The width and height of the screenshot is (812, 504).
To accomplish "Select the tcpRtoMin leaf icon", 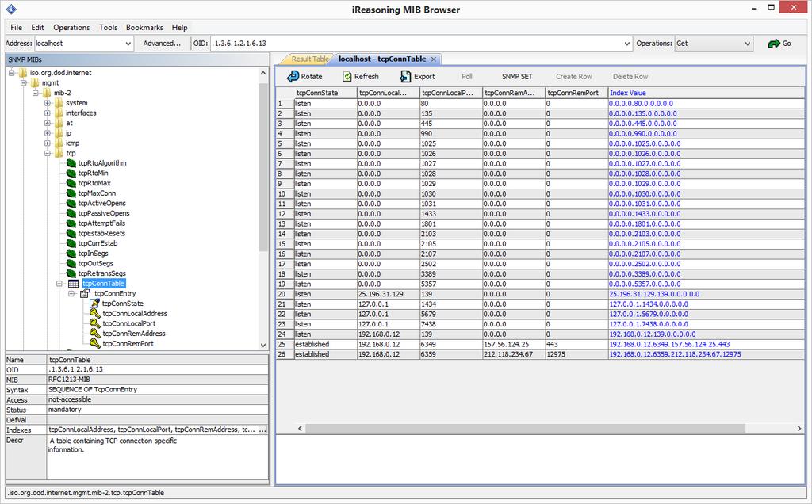I will (71, 173).
